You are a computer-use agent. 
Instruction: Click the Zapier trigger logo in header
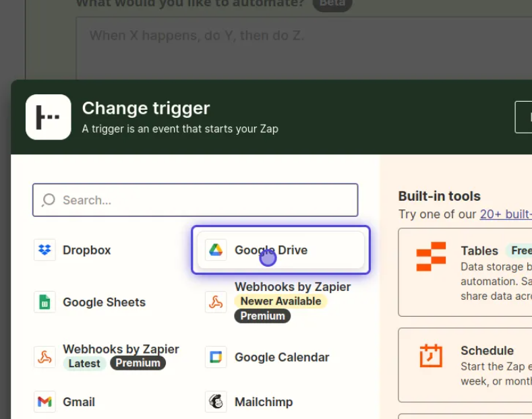(x=49, y=117)
